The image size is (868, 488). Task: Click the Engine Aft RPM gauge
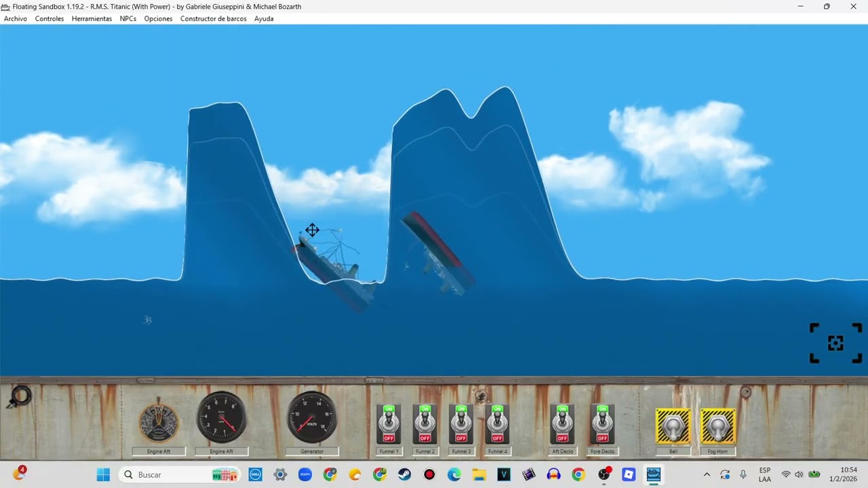tap(222, 418)
